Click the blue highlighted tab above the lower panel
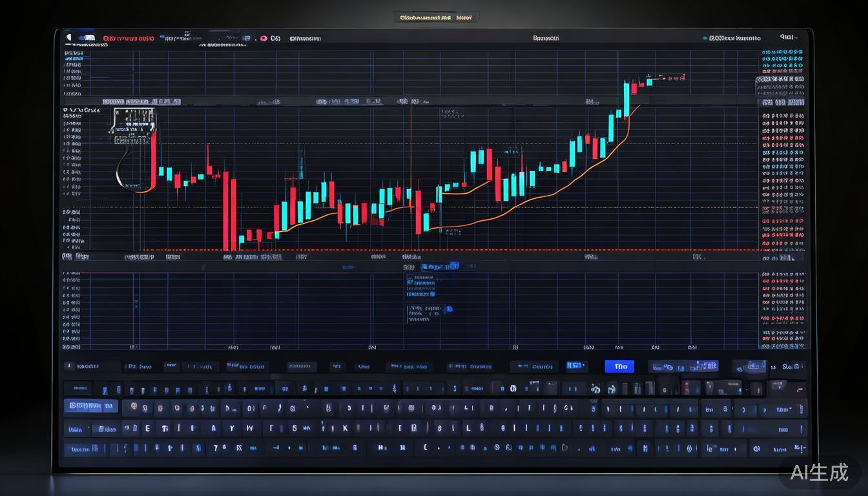This screenshot has height=496, width=868. (x=440, y=266)
